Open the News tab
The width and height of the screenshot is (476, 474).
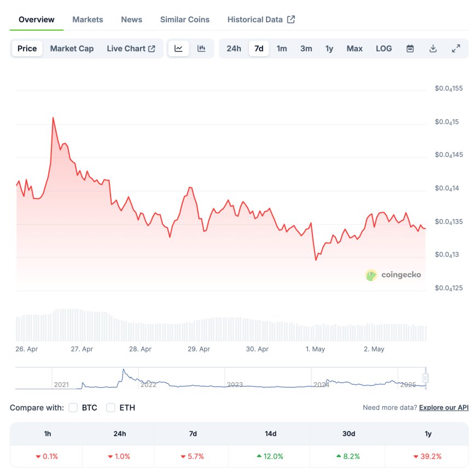click(131, 20)
